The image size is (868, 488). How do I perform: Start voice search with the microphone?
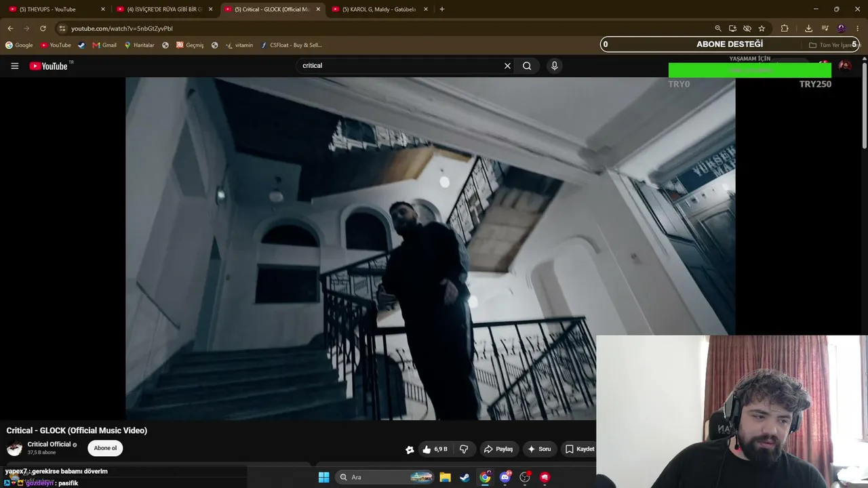554,66
